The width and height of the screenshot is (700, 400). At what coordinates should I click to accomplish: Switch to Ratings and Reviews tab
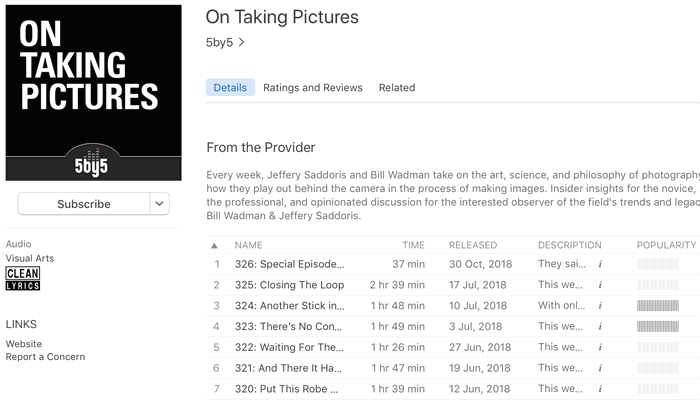pos(312,88)
